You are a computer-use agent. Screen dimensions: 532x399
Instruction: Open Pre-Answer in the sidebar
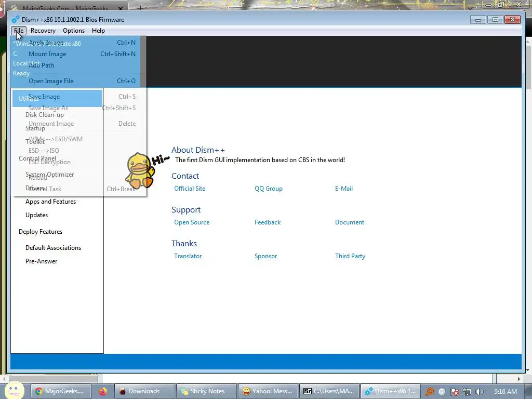[x=42, y=261]
